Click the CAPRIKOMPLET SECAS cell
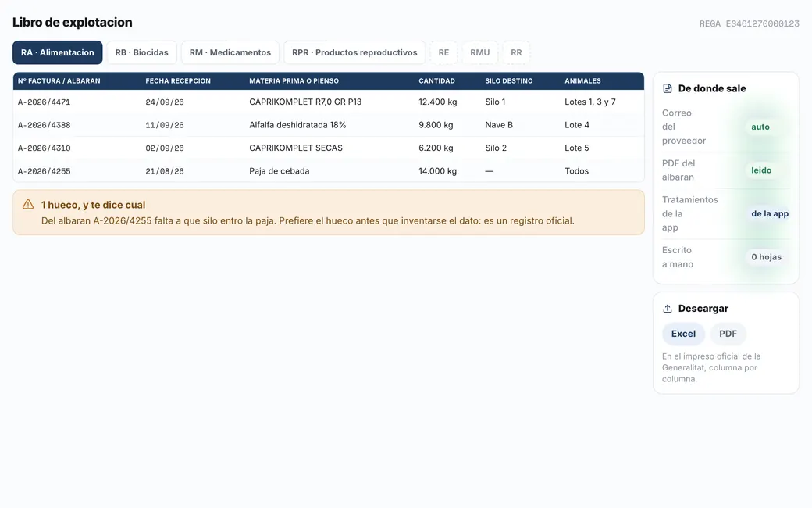812x508 pixels. [296, 148]
